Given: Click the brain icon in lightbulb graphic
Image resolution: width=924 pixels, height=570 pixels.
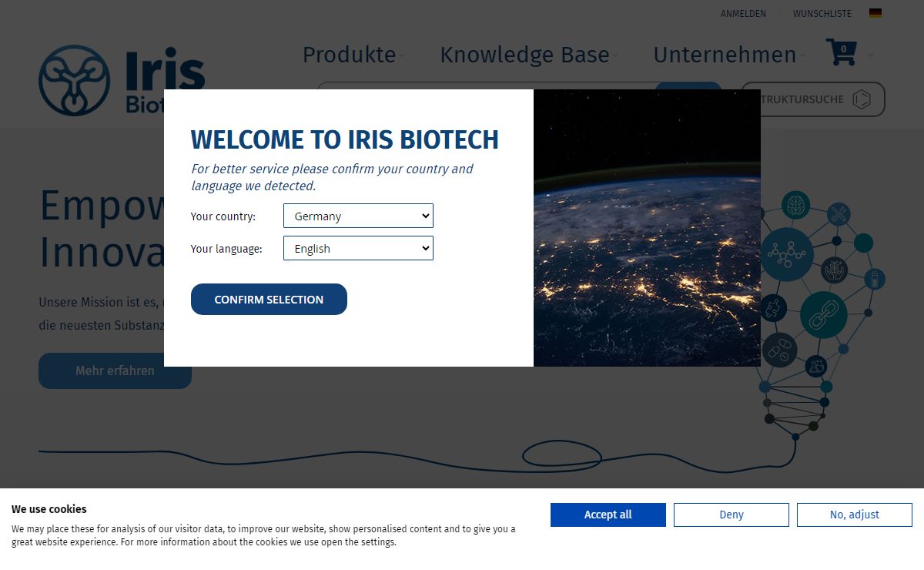Looking at the screenshot, I should 795,205.
